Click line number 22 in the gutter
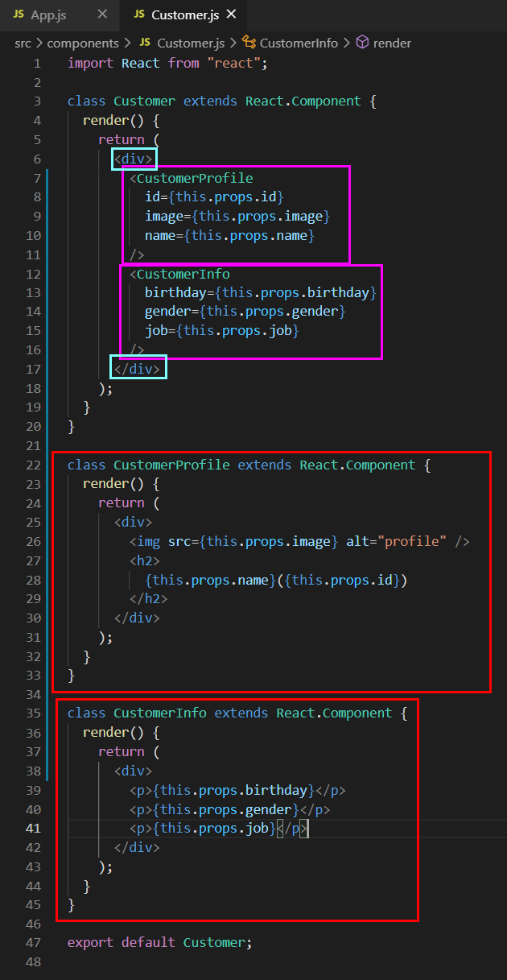This screenshot has width=507, height=980. (33, 465)
